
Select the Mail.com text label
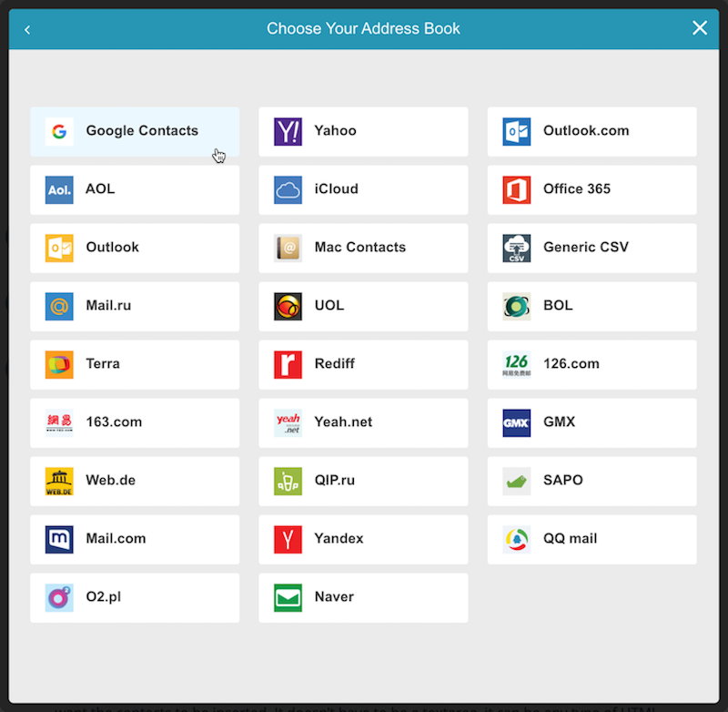tap(116, 538)
